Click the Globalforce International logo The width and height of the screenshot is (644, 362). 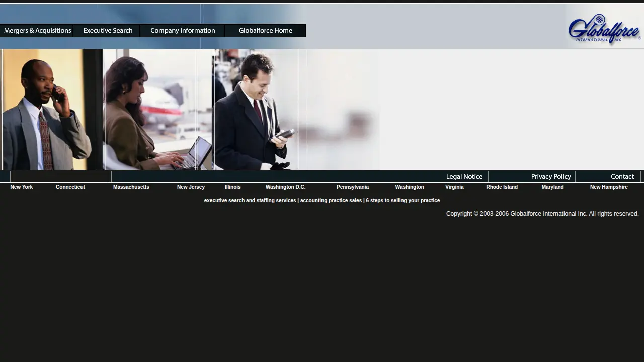pos(604,28)
